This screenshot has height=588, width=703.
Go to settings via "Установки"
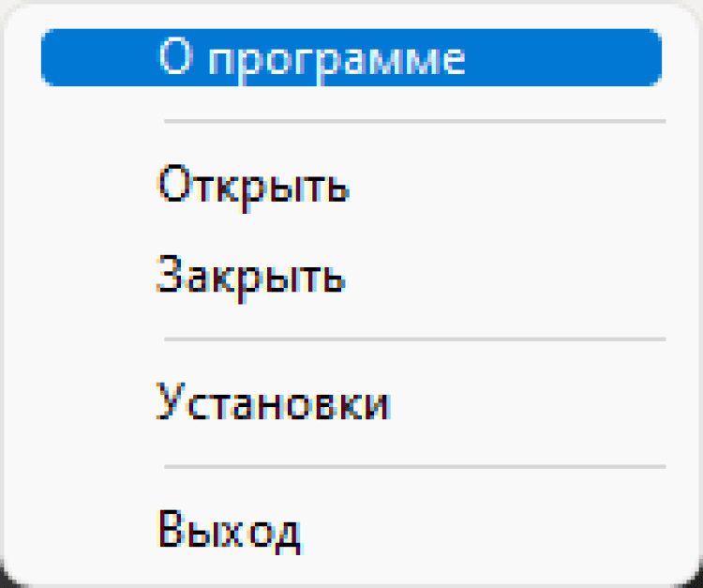point(273,403)
